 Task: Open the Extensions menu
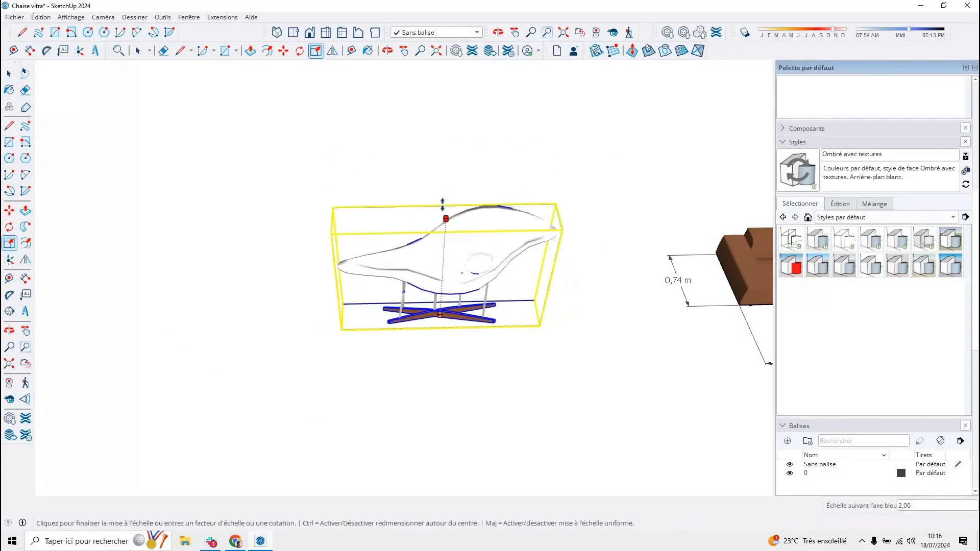[x=222, y=17]
